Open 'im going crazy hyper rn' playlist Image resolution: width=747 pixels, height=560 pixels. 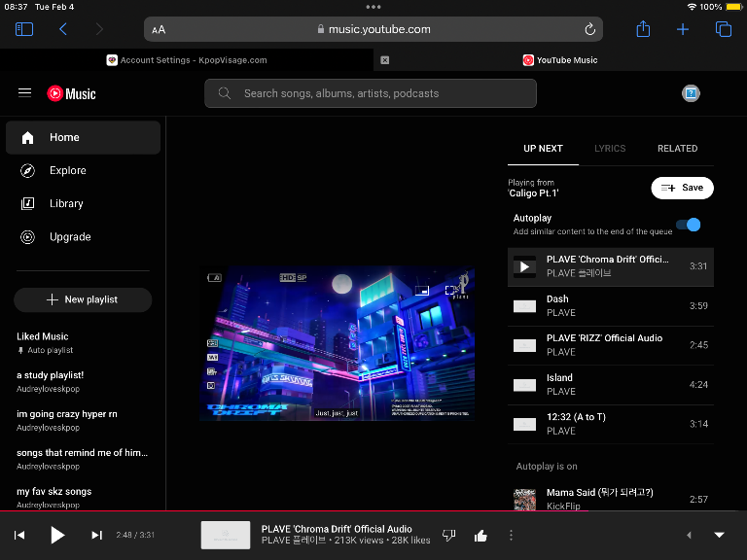(83, 420)
